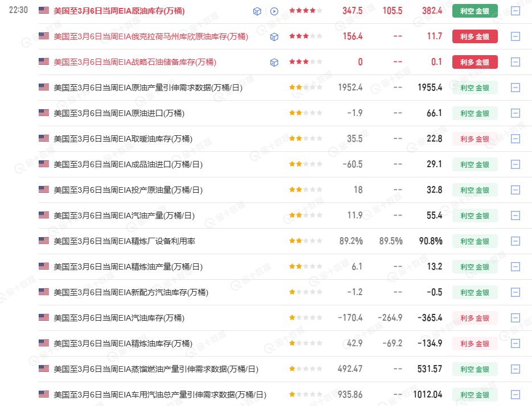Collapse the EIA原油库存 row with its minus box
The width and height of the screenshot is (532, 406).
[515, 11]
